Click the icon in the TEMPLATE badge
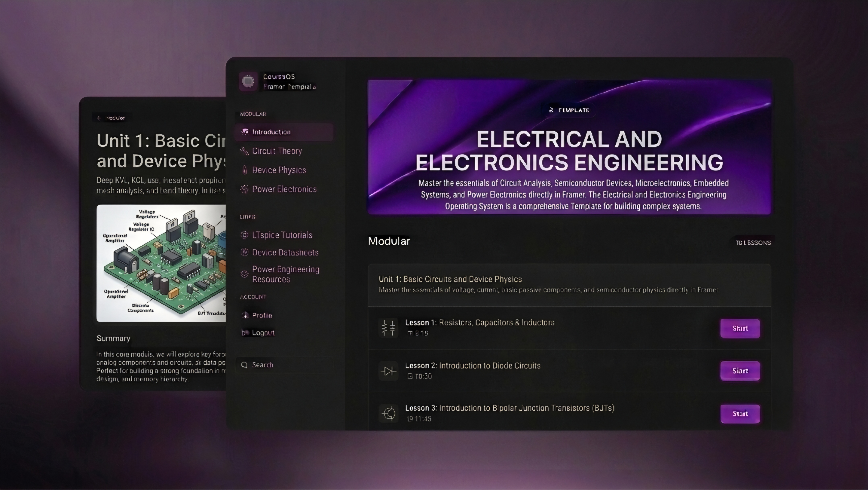The width and height of the screenshot is (868, 490). click(551, 110)
